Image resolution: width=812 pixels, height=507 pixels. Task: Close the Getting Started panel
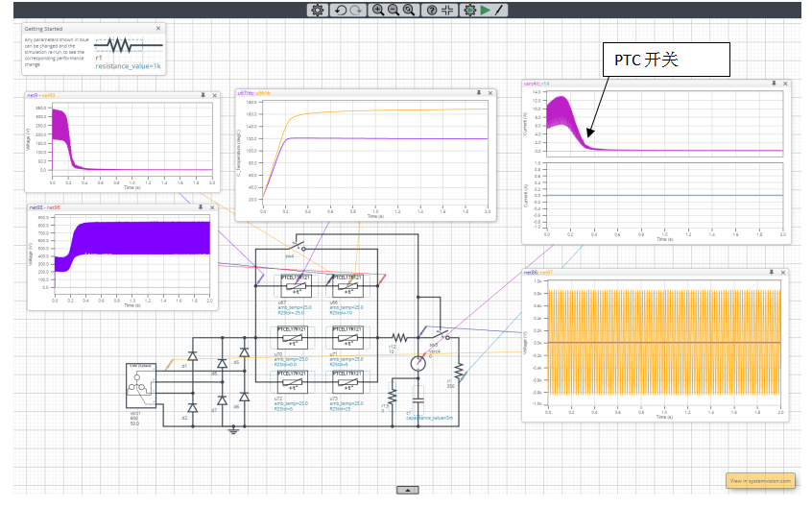pyautogui.click(x=158, y=28)
